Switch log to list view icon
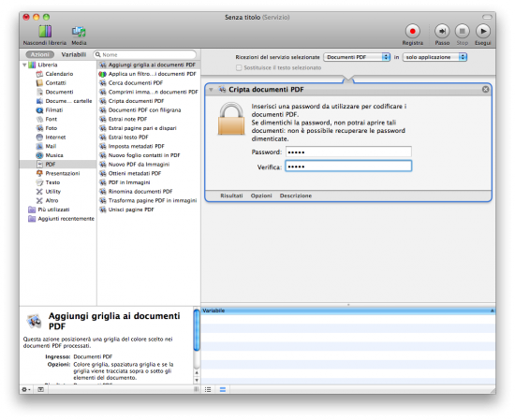This screenshot has width=515, height=420. (x=208, y=389)
